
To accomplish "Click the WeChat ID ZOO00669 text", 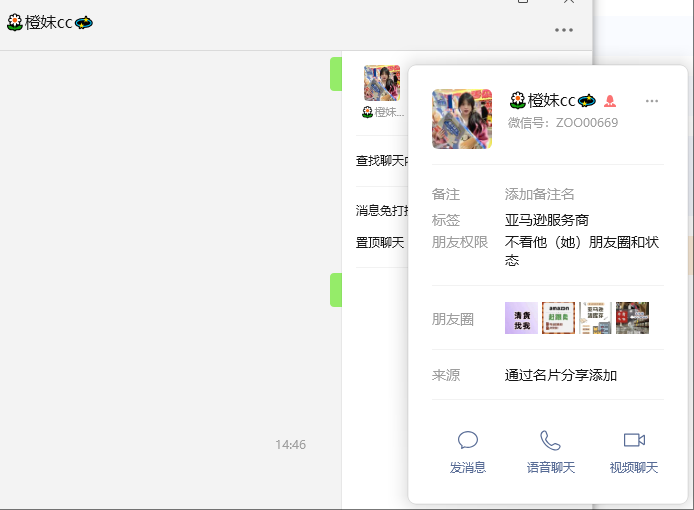I will point(587,123).
